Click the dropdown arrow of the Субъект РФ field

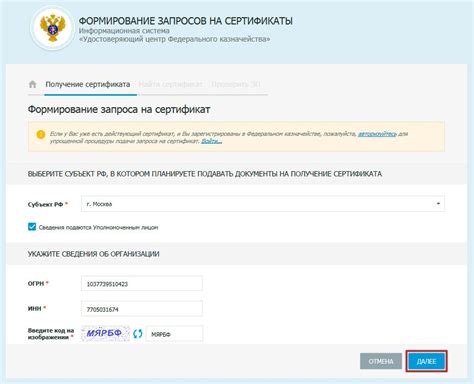pyautogui.click(x=438, y=204)
